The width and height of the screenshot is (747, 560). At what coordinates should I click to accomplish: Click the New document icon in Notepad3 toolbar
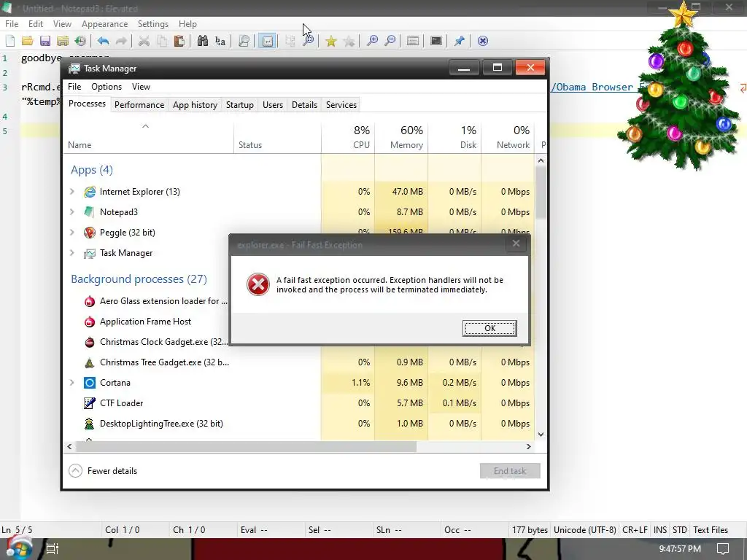[x=10, y=41]
